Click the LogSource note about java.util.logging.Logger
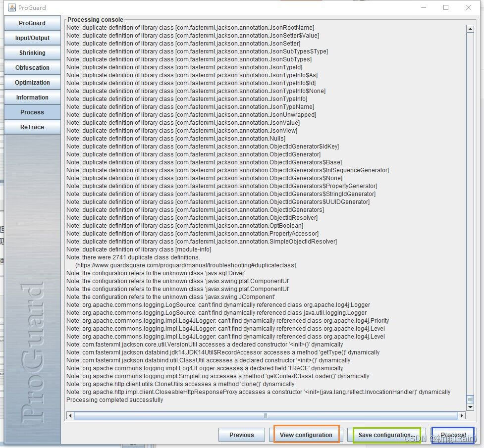Viewport: 484px width, 448px height. pos(216,313)
